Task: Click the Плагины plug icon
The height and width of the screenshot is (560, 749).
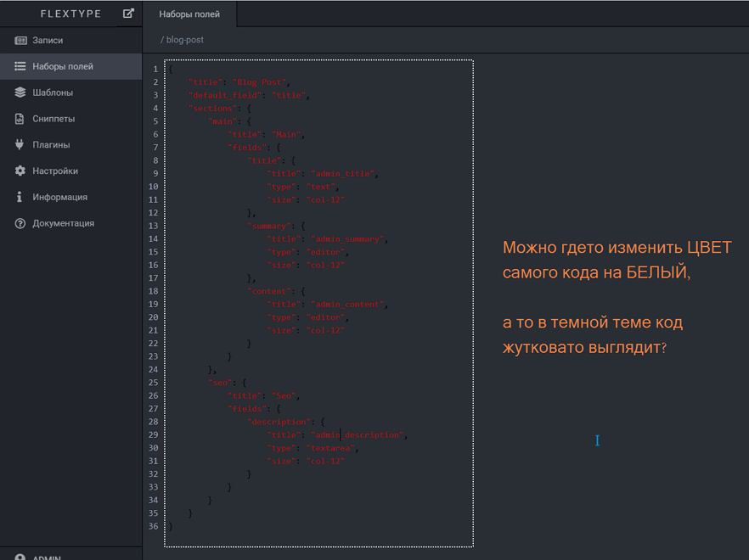Action: click(20, 144)
